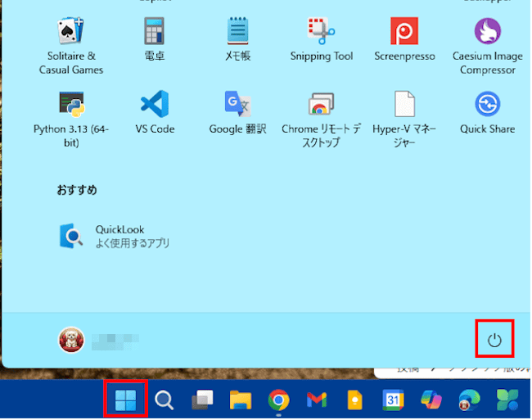Launch Chrome リモート デスクトップ
Image resolution: width=532 pixels, height=420 pixels.
pos(321,120)
